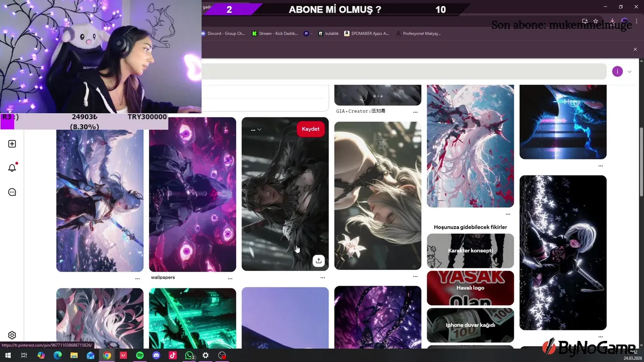Click the Chrome icon in the taskbar
644x362 pixels.
[107, 355]
